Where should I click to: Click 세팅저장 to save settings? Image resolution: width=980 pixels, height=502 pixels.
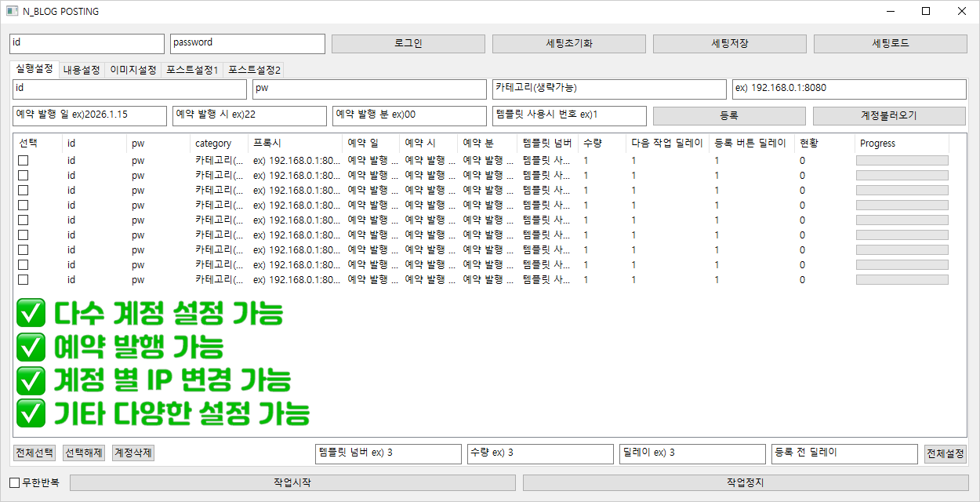click(x=729, y=44)
